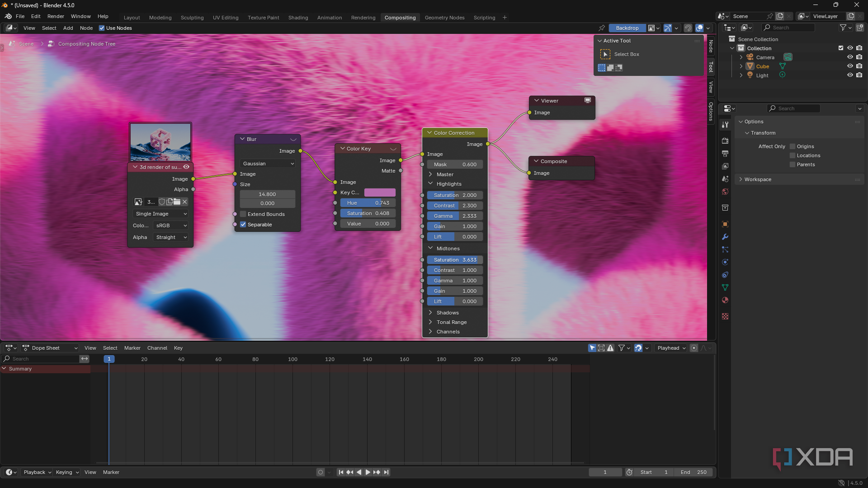Open the Render menu
Viewport: 868px width, 488px height.
(x=56, y=16)
